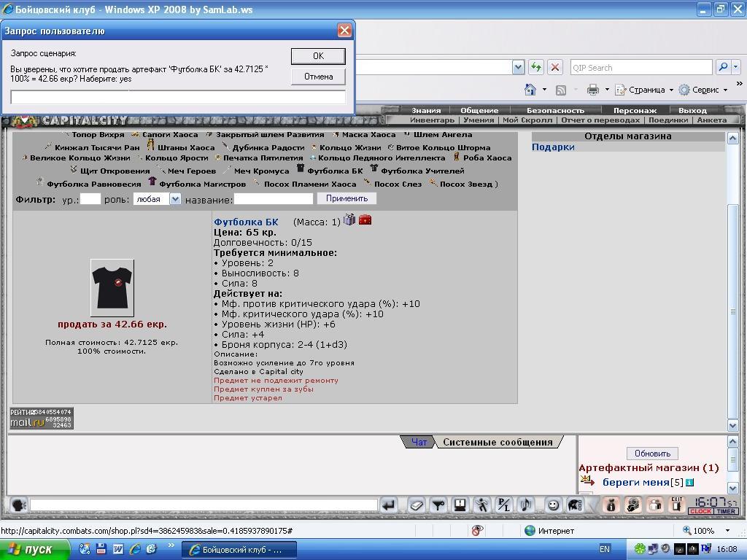Click the level filter input field

(90, 199)
